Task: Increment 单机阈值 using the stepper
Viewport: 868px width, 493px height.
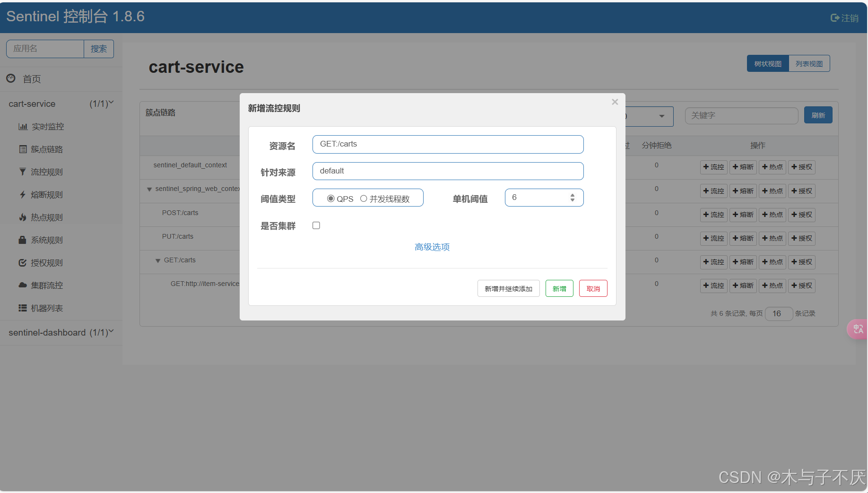Action: [573, 195]
